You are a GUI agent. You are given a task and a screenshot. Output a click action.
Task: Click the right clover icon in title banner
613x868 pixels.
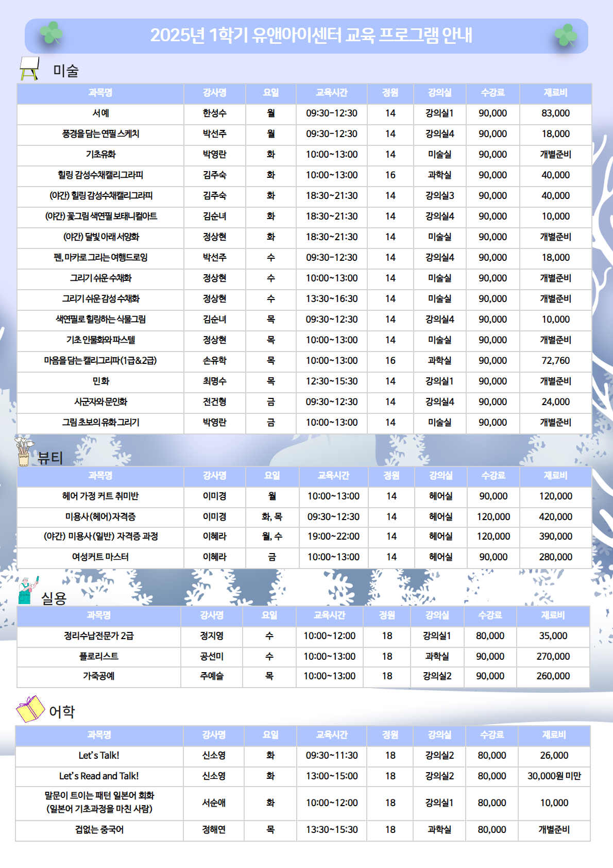point(565,36)
